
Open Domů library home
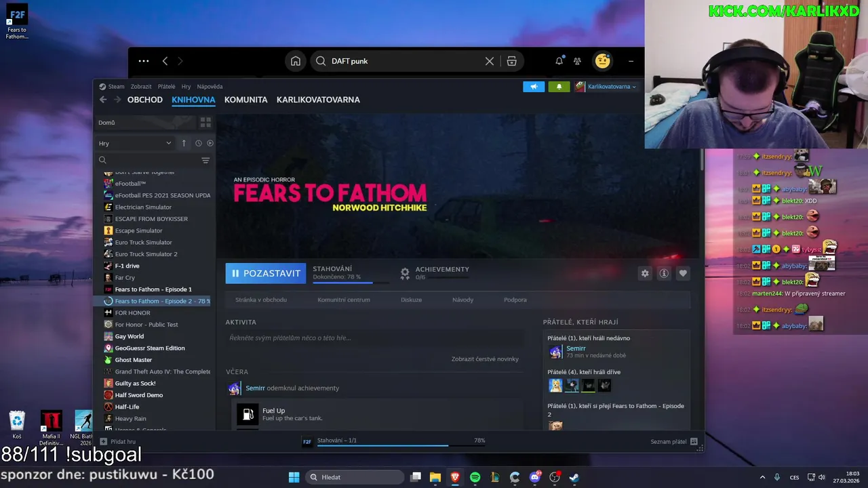tap(146, 123)
